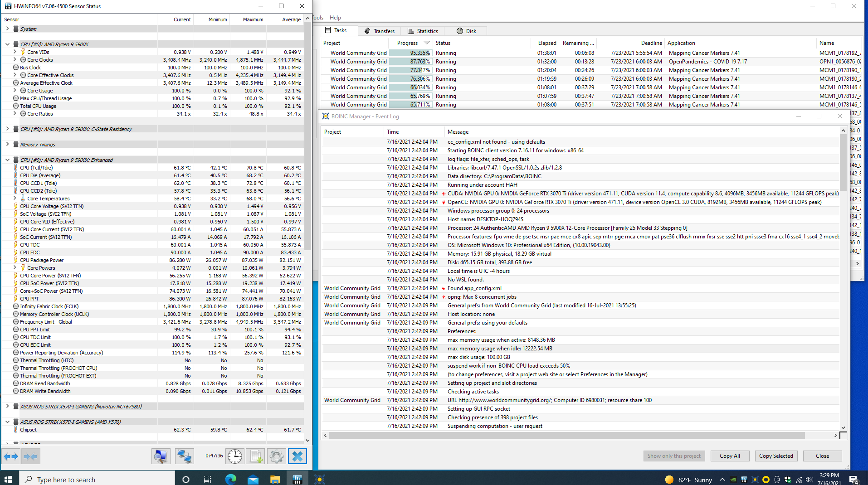Click HWiNFO shrink columns arrows button

[31, 456]
